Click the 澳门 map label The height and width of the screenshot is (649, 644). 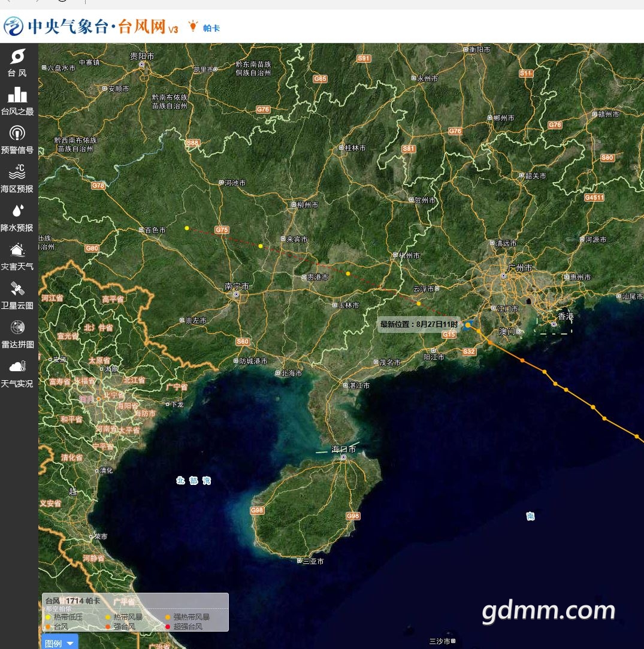point(507,332)
